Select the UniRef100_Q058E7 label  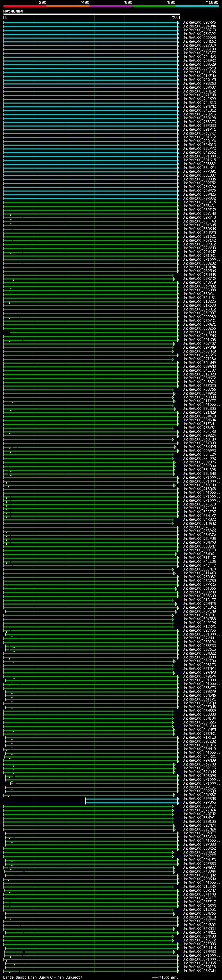click(199, 833)
